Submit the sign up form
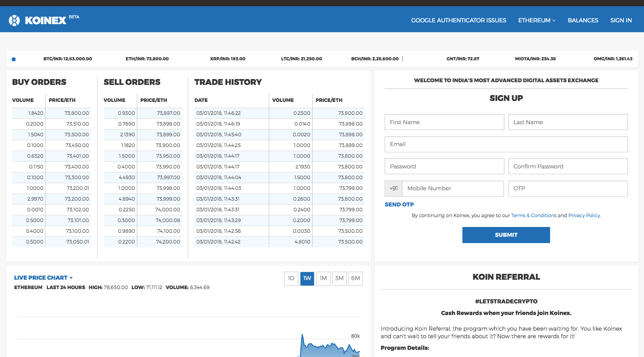This screenshot has height=357, width=644. [x=506, y=235]
